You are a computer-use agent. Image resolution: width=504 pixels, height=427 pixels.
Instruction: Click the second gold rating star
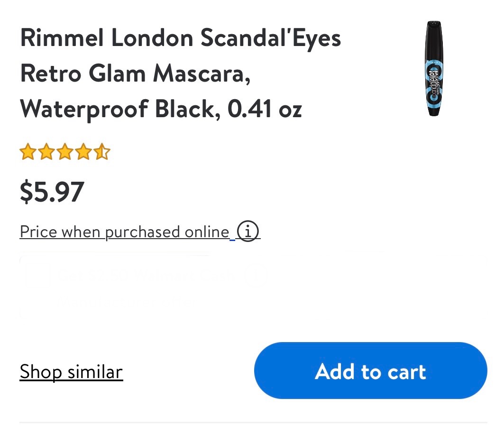tap(46, 153)
